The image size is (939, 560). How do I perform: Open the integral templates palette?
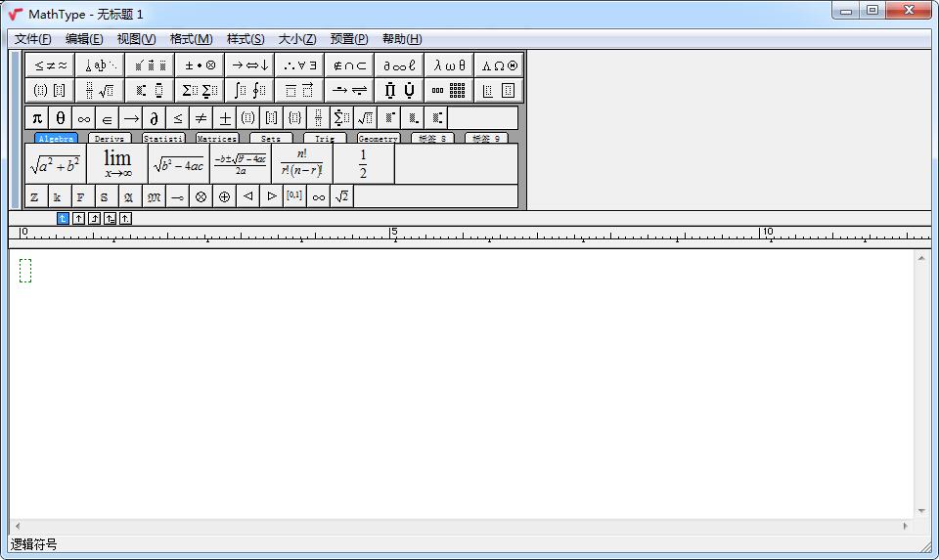(249, 90)
